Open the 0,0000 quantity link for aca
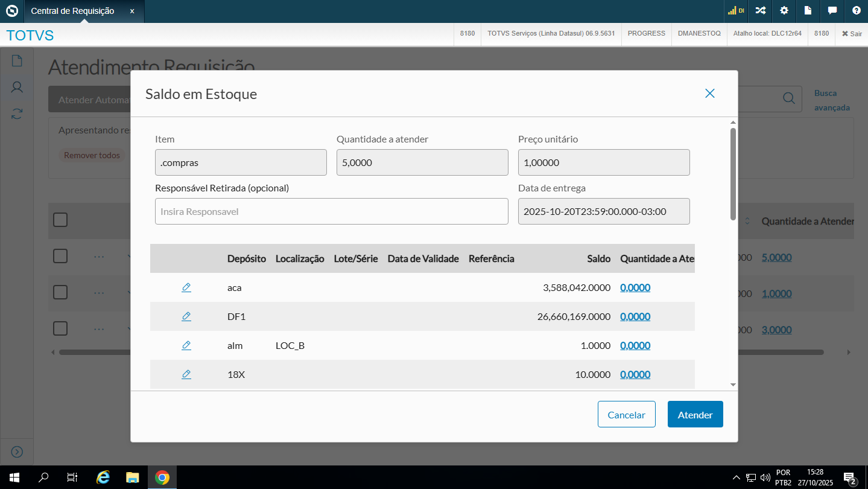 [635, 288]
